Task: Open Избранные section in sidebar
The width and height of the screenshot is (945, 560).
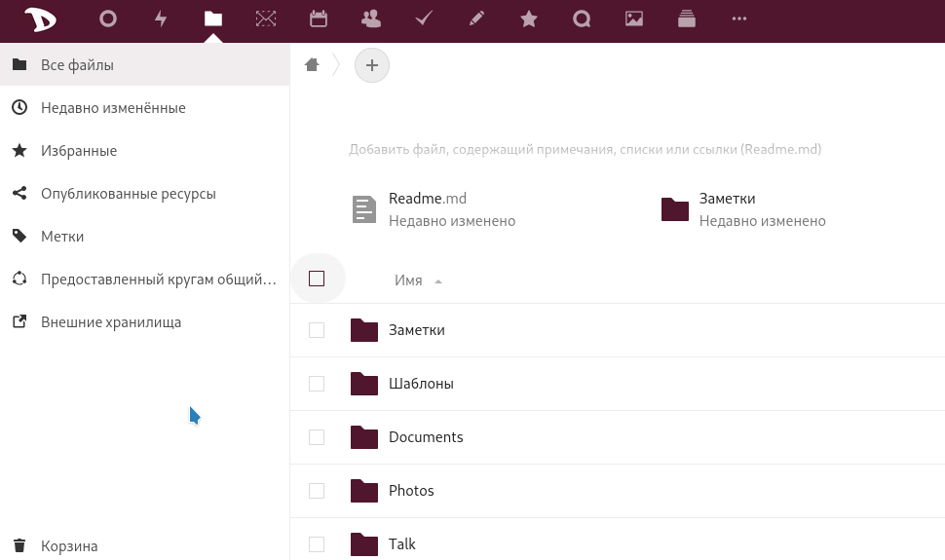Action: 79,151
